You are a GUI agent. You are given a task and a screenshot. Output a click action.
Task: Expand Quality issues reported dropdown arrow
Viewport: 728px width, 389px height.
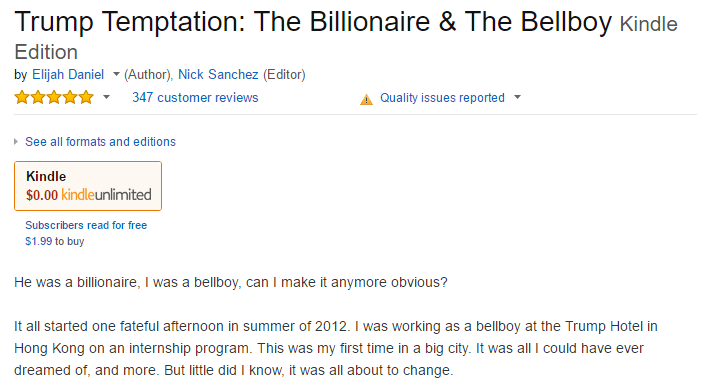pyautogui.click(x=517, y=97)
